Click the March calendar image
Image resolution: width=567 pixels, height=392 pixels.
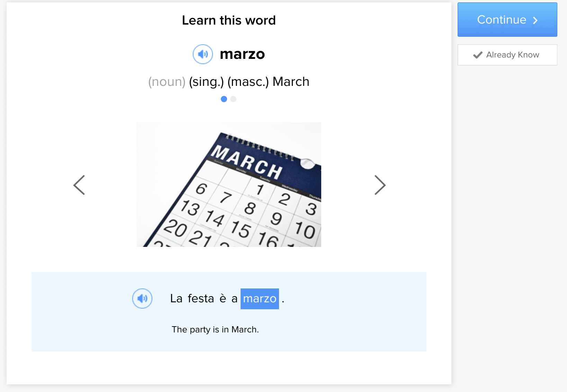tap(229, 184)
